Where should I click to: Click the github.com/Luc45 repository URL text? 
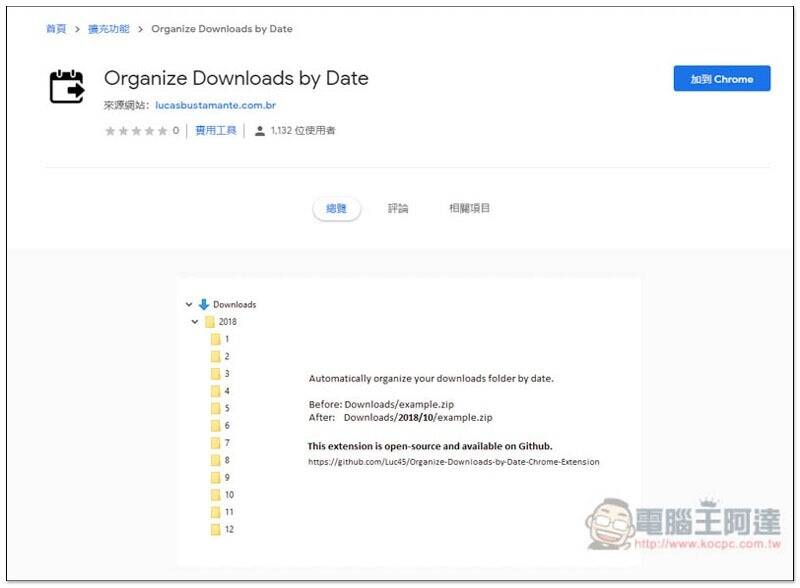coord(454,462)
